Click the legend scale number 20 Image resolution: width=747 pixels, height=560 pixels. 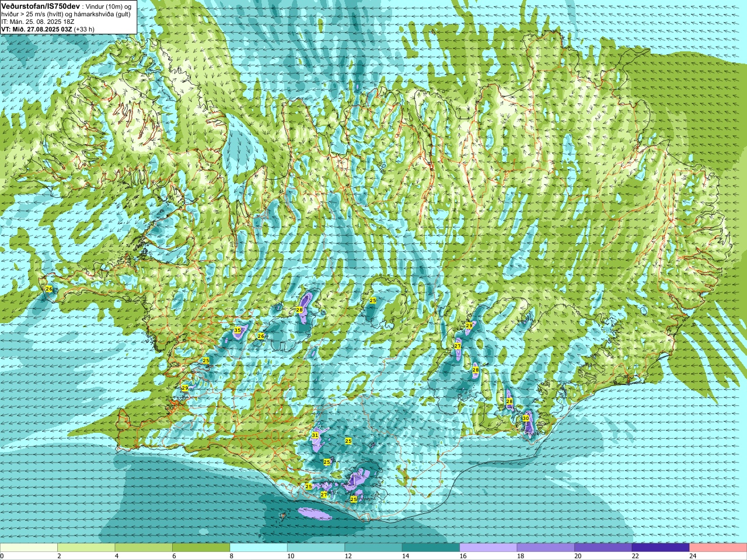tap(578, 556)
